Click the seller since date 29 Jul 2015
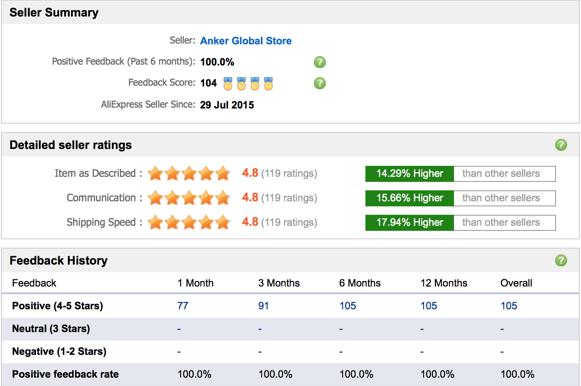 pos(227,105)
